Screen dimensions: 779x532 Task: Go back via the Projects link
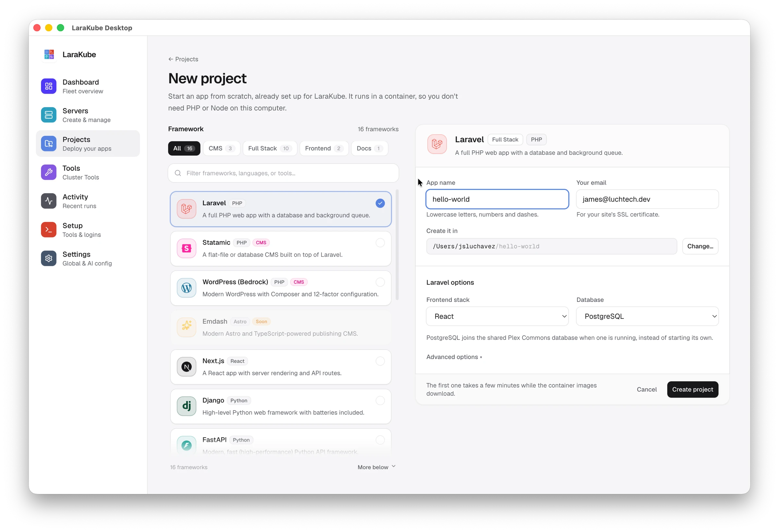point(183,59)
